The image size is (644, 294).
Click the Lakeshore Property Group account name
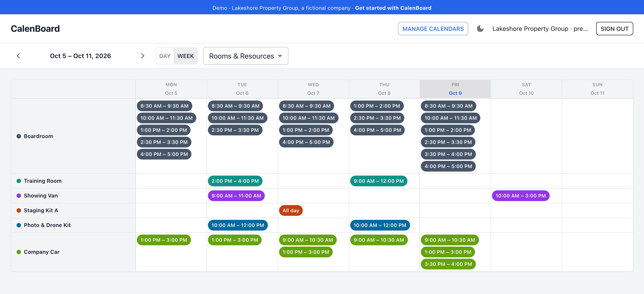click(540, 29)
